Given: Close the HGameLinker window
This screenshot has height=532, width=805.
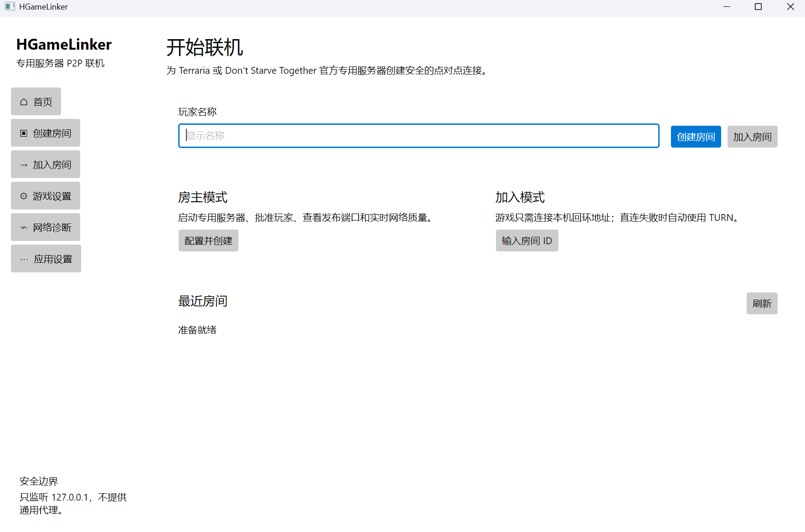Looking at the screenshot, I should coord(791,7).
